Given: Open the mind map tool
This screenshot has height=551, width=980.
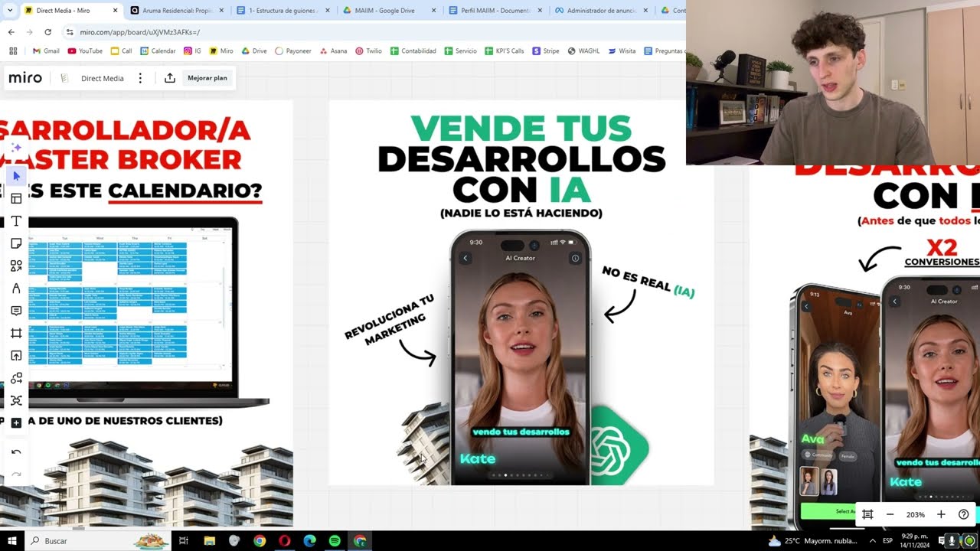Looking at the screenshot, I should (16, 400).
